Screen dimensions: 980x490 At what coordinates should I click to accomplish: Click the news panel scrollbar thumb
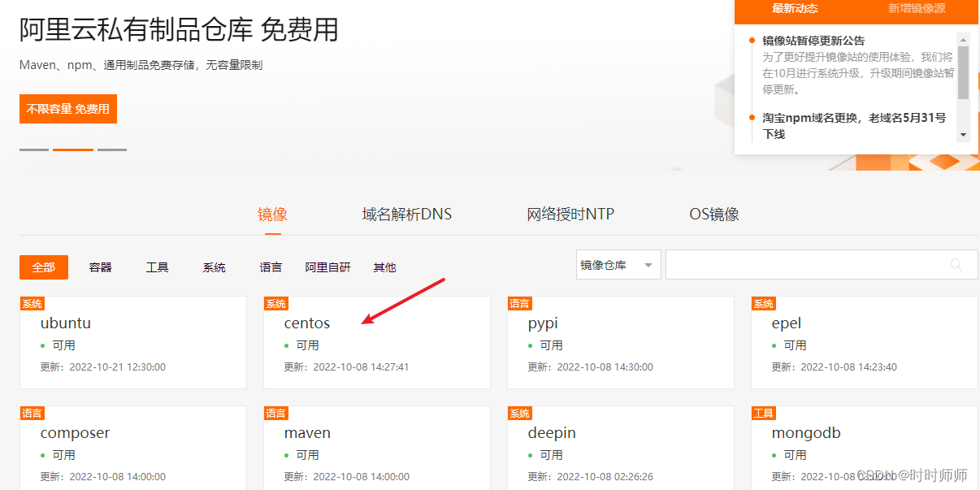point(963,72)
